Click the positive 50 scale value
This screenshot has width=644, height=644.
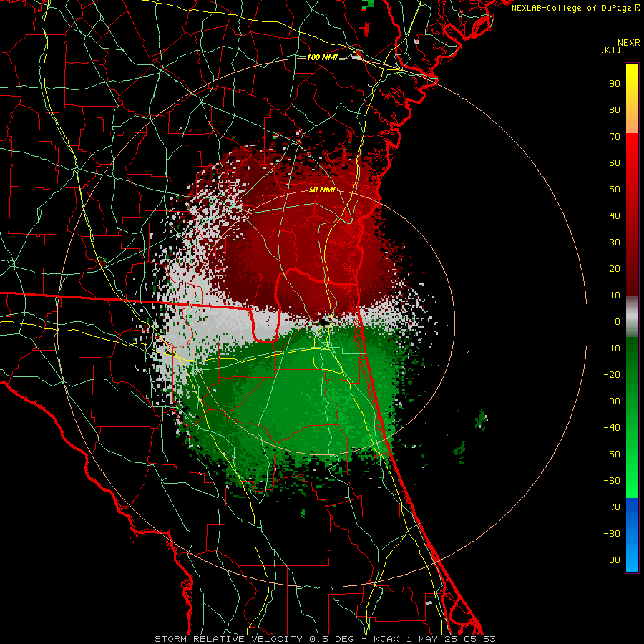tap(615, 190)
